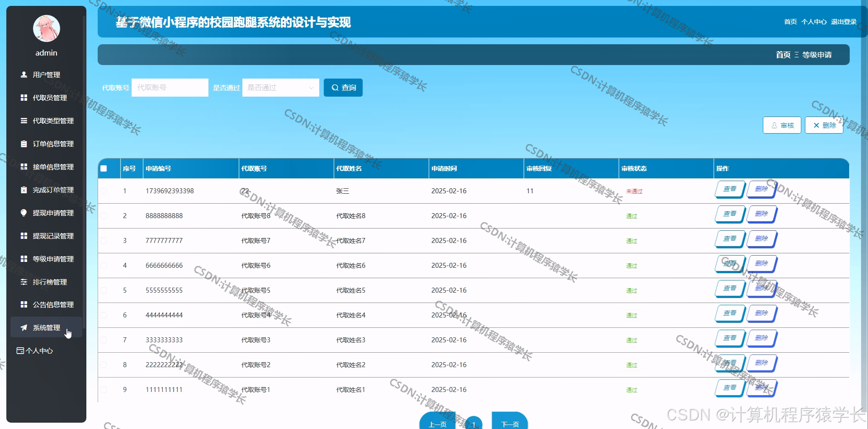Click 个人中心 link in top header
The height and width of the screenshot is (429, 868).
(814, 22)
